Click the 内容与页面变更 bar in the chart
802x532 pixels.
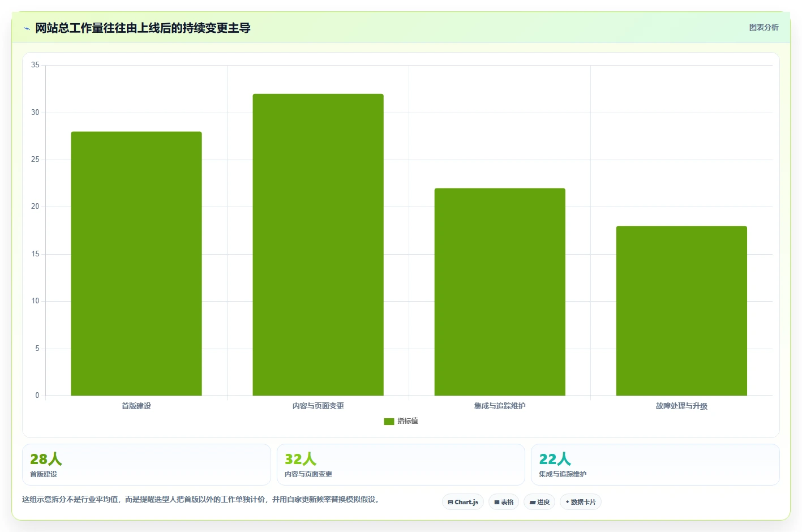point(318,244)
